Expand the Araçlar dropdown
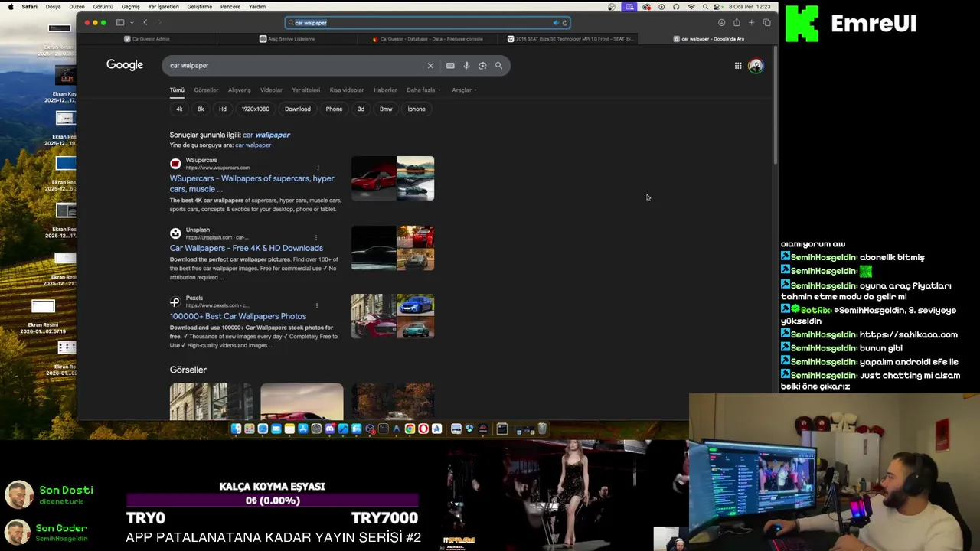The width and height of the screenshot is (980, 551). click(x=464, y=90)
